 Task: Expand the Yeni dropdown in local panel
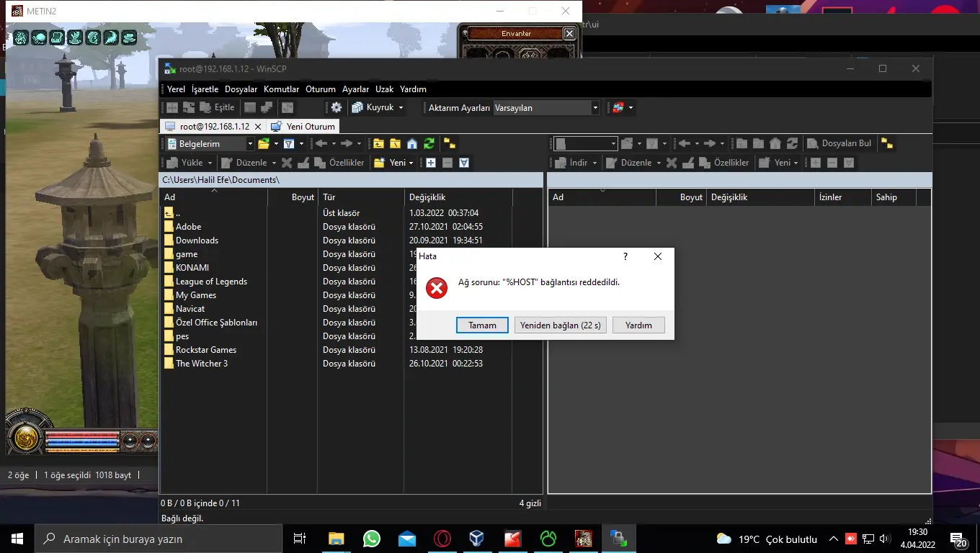(x=411, y=163)
